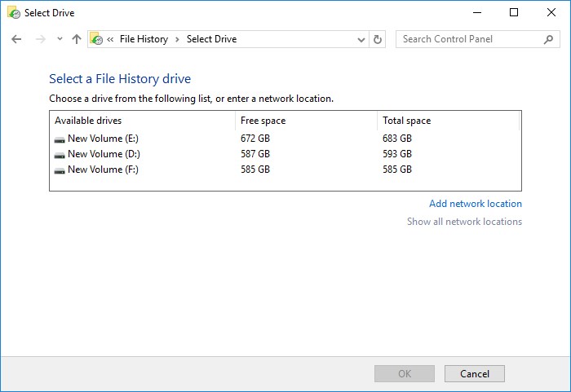This screenshot has width=571, height=392.
Task: Open the recent locations dropdown arrow
Action: pyautogui.click(x=60, y=38)
